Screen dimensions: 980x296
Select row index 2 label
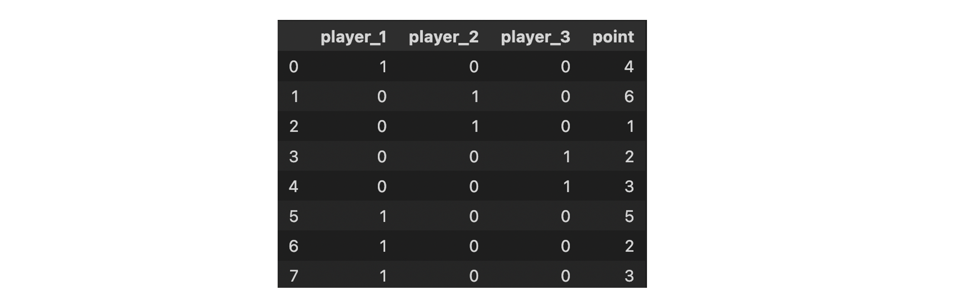pos(294,126)
